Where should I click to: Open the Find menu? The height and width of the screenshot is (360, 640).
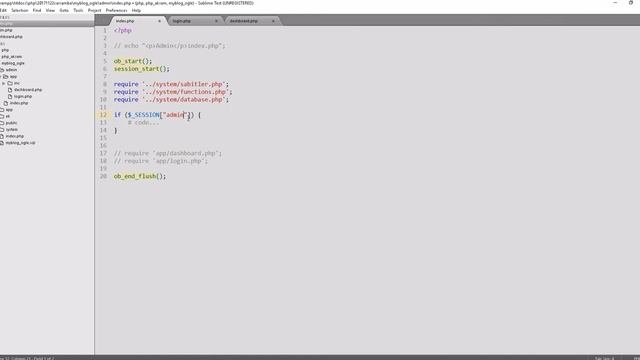[37, 10]
